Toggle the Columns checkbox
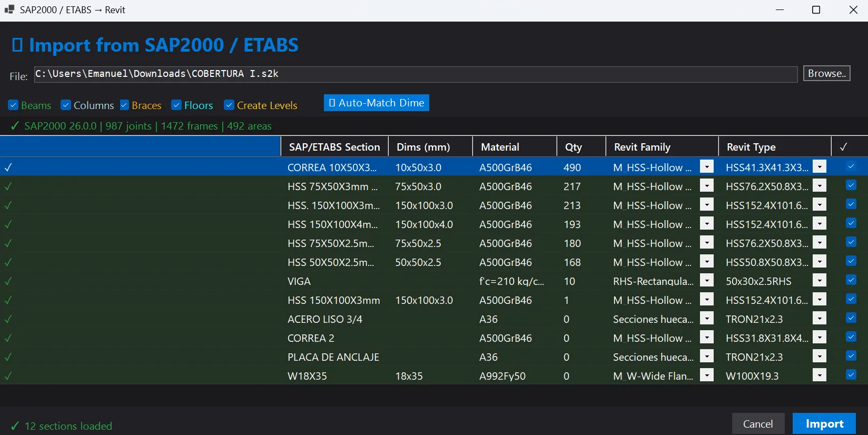This screenshot has width=868, height=435. 66,105
